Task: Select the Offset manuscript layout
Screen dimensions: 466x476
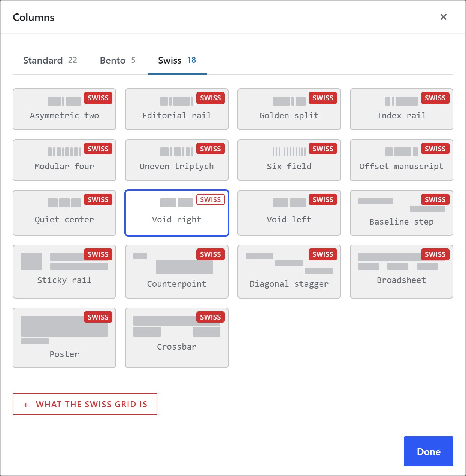Action: tap(402, 160)
